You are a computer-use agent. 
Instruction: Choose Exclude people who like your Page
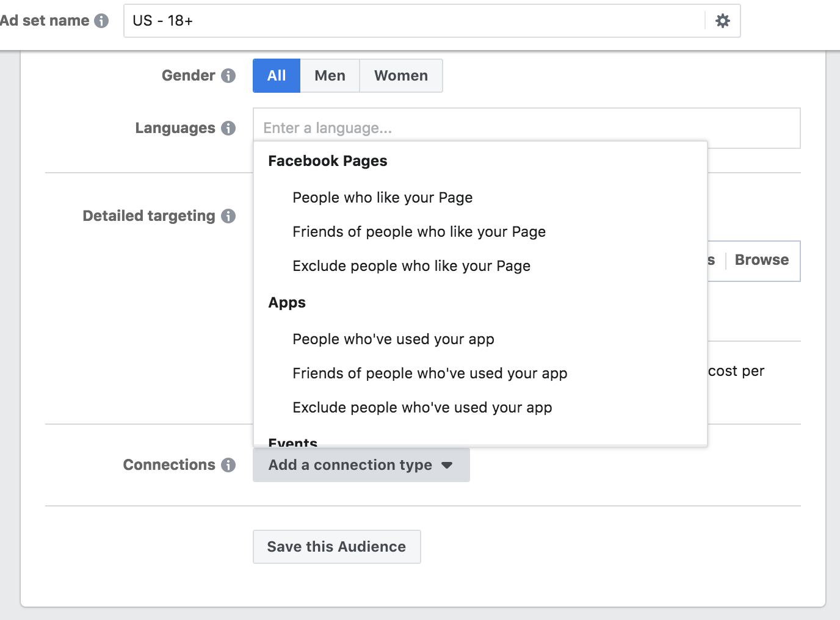tap(480, 266)
